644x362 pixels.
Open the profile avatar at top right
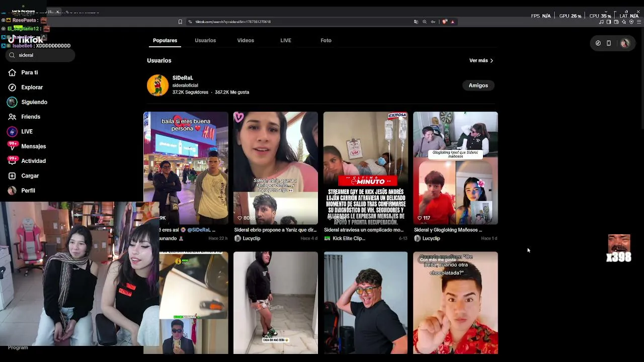point(625,43)
